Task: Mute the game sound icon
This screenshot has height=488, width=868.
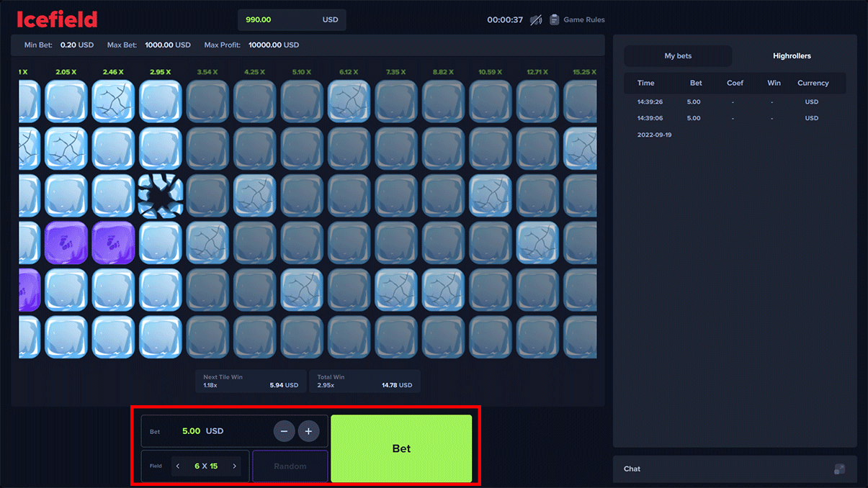Action: (536, 20)
